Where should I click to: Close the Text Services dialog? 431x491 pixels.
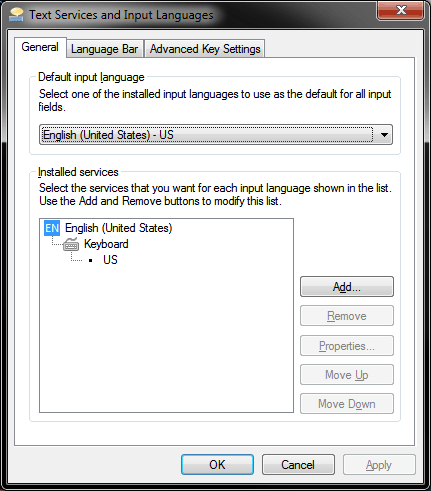(401, 10)
